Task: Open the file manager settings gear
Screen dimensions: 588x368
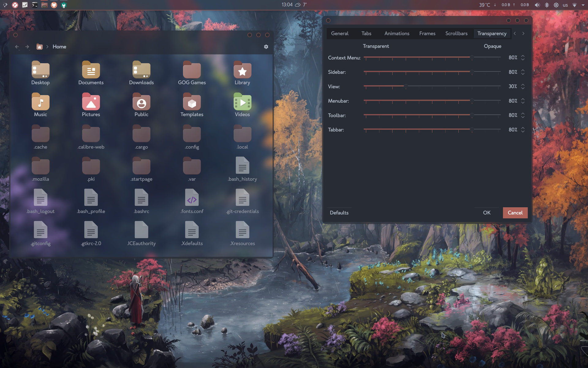Action: click(266, 47)
